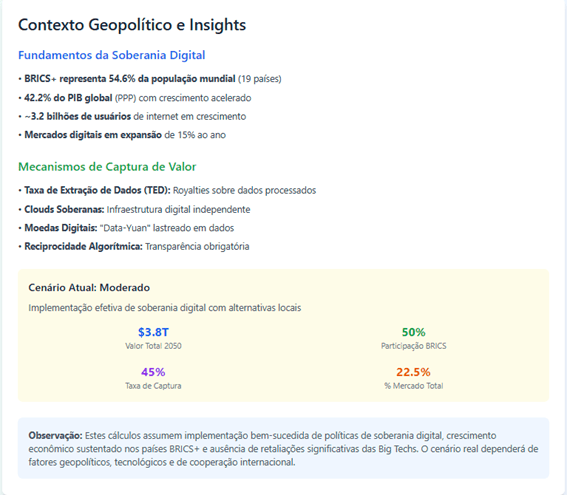Click the '~3.2 bilhões de usuários' bullet

[x=132, y=116]
